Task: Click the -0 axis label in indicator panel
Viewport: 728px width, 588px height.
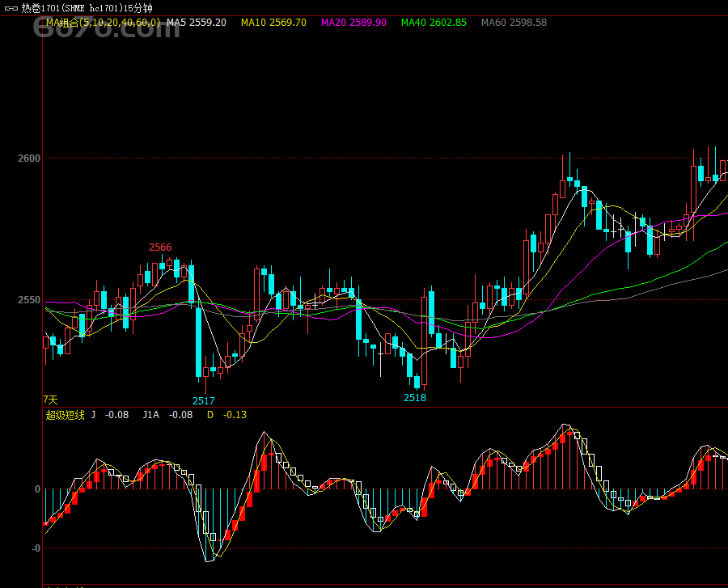Action: [36, 548]
